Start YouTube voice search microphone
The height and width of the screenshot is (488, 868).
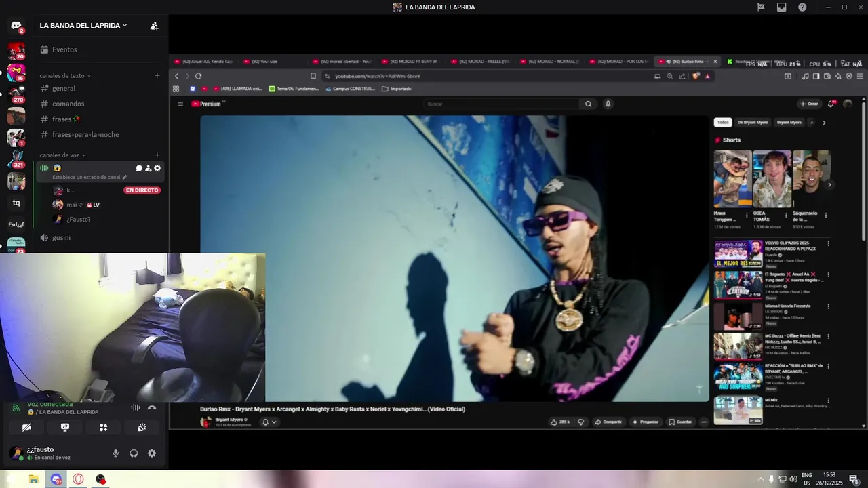(608, 104)
